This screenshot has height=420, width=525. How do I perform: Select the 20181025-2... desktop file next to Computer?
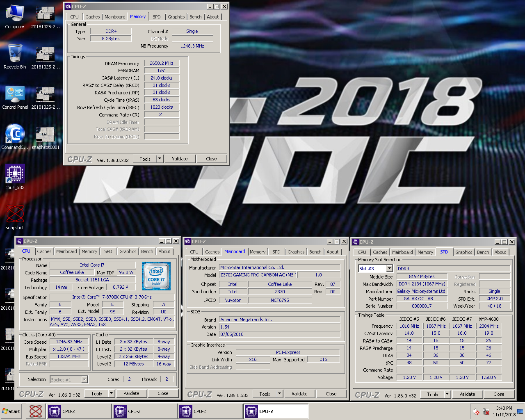[x=46, y=17]
